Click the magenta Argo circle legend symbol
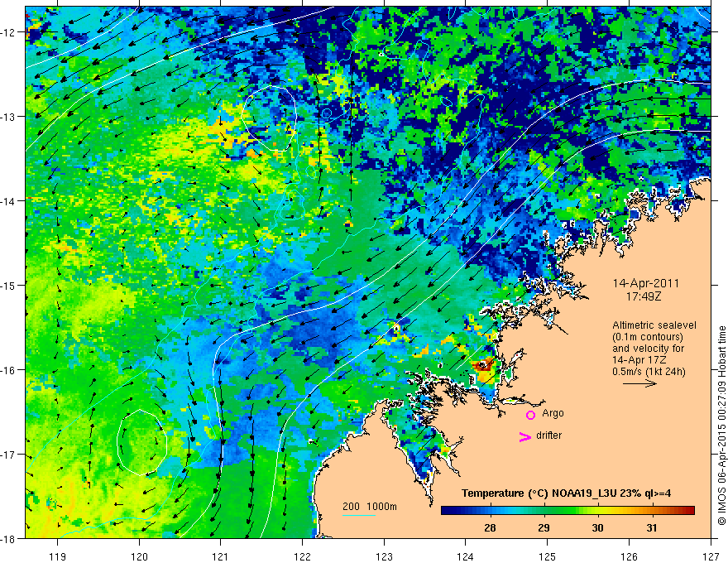Screen dimensions: 728x563 tap(530, 415)
